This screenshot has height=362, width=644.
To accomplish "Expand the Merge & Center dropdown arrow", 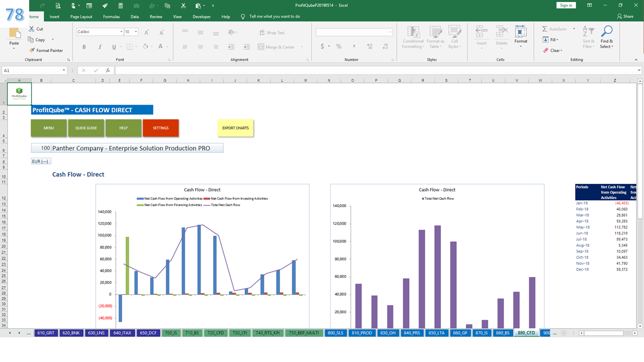I will pyautogui.click(x=302, y=47).
